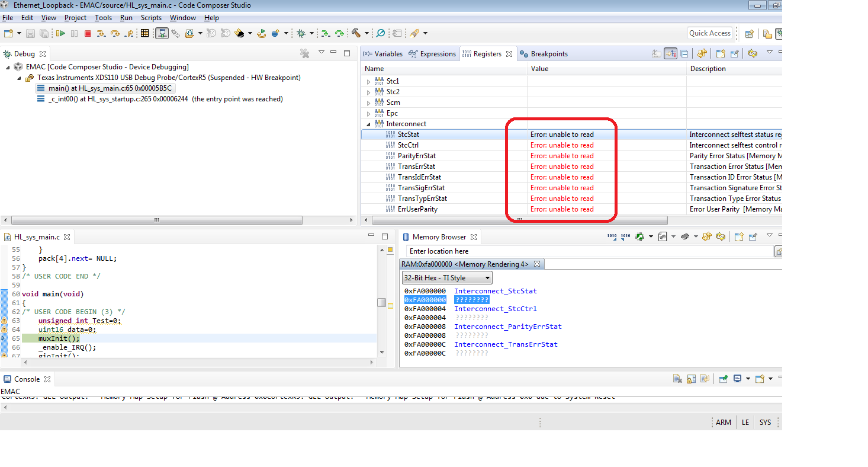Open the File menu
The height and width of the screenshot is (467, 868).
tap(8, 18)
